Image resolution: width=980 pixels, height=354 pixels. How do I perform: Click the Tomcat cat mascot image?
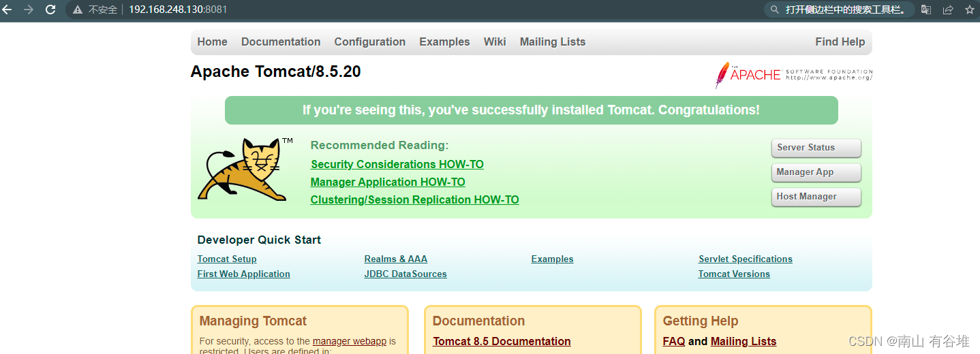click(244, 170)
